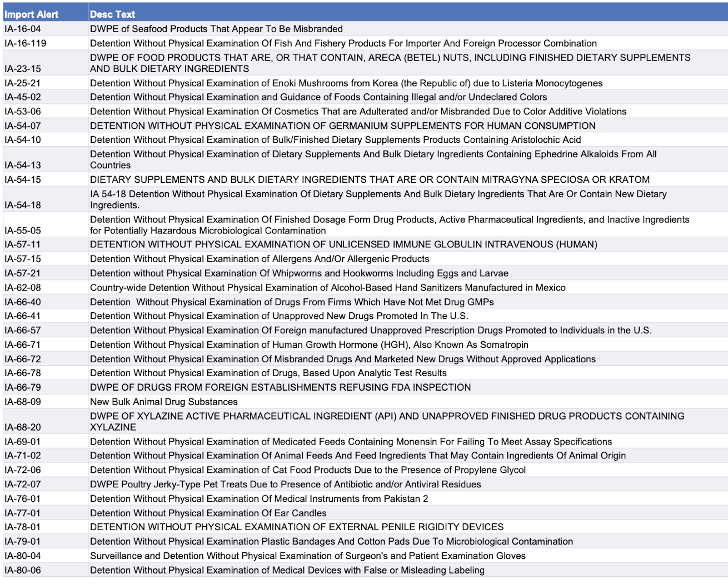
Task: Click the Desc Text column header
Action: [113, 14]
